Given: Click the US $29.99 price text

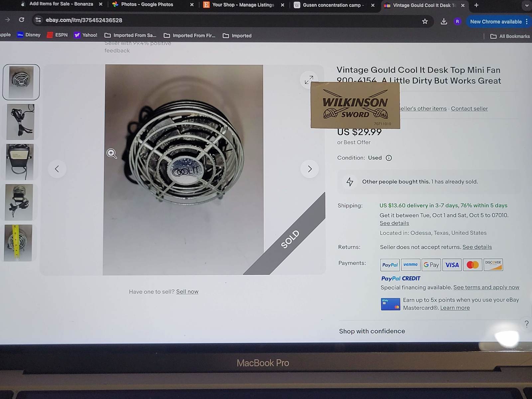Looking at the screenshot, I should pyautogui.click(x=359, y=132).
